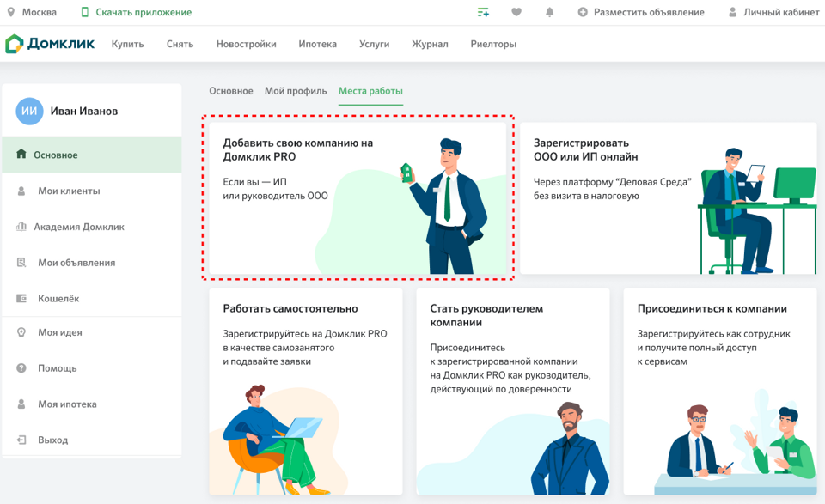This screenshot has width=825, height=504.
Task: Select Основное in the sidebar
Action: (92, 155)
